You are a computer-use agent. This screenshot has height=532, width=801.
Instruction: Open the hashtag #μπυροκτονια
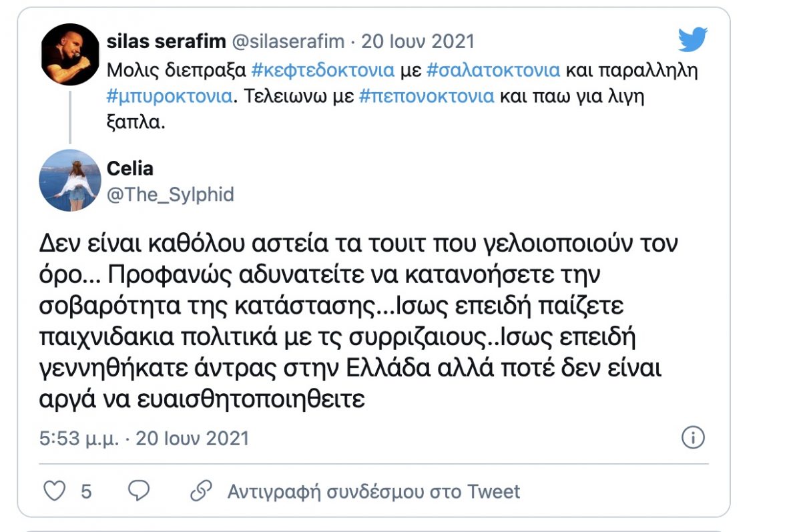pos(169,95)
